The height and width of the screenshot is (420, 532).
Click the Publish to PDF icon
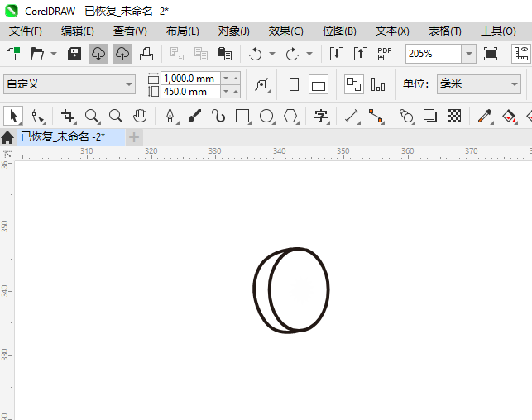pyautogui.click(x=385, y=54)
